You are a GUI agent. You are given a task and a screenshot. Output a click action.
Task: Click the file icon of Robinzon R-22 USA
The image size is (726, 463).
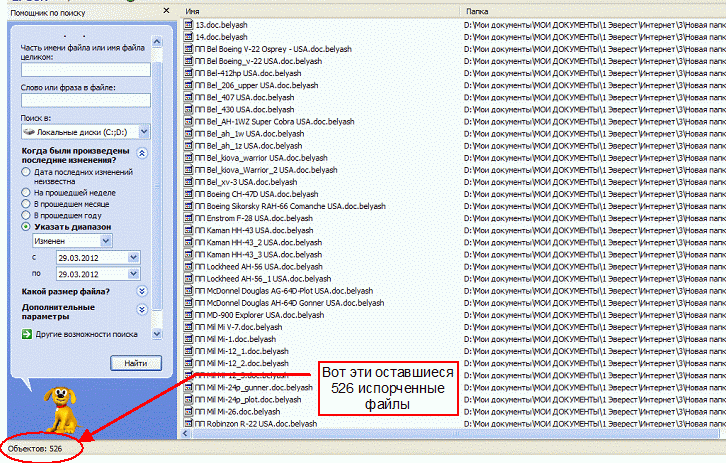189,423
